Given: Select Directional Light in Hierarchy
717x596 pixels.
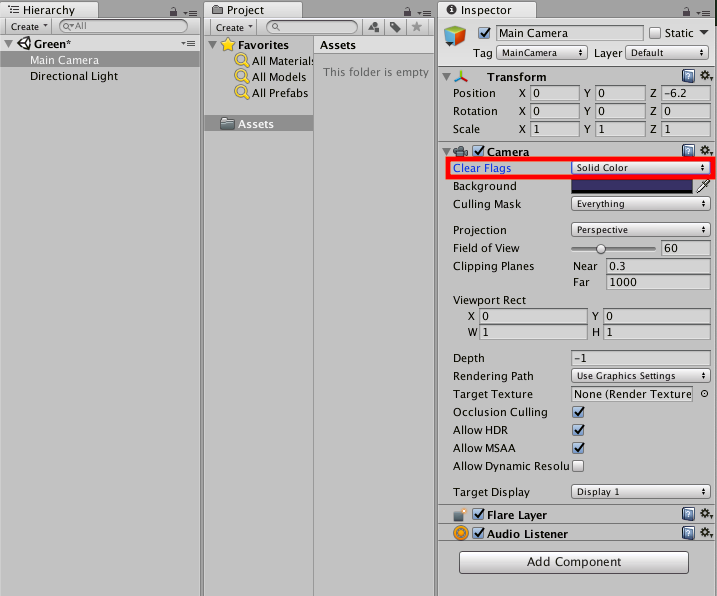Looking at the screenshot, I should click(100, 76).
